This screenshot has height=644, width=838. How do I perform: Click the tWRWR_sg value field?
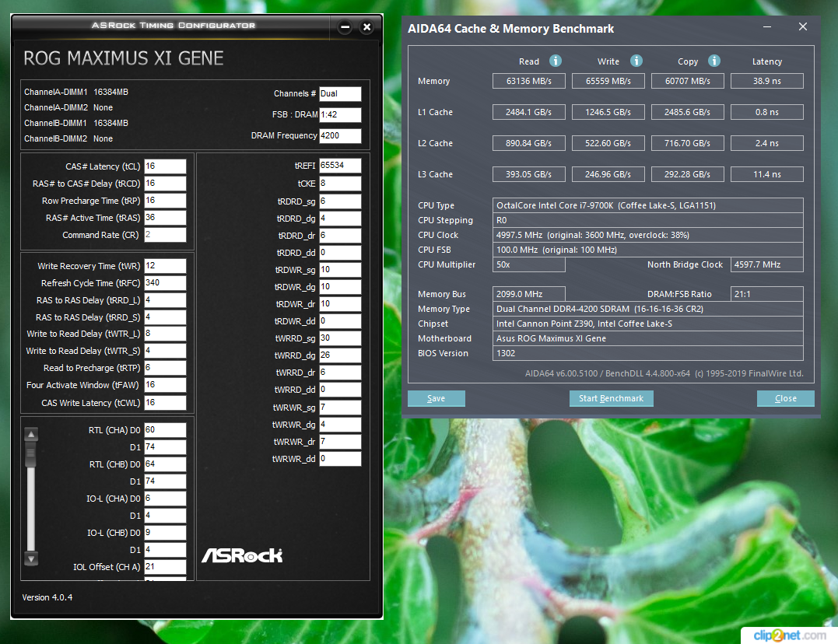341,408
